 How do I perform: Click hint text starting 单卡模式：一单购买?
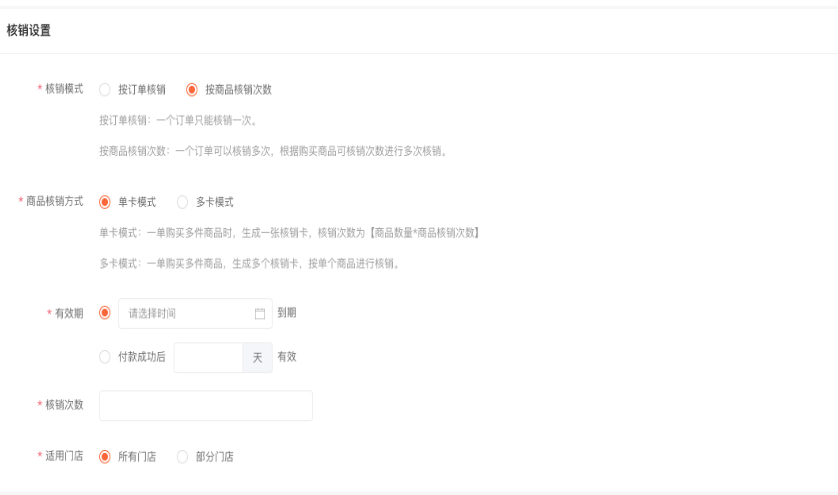pyautogui.click(x=290, y=233)
